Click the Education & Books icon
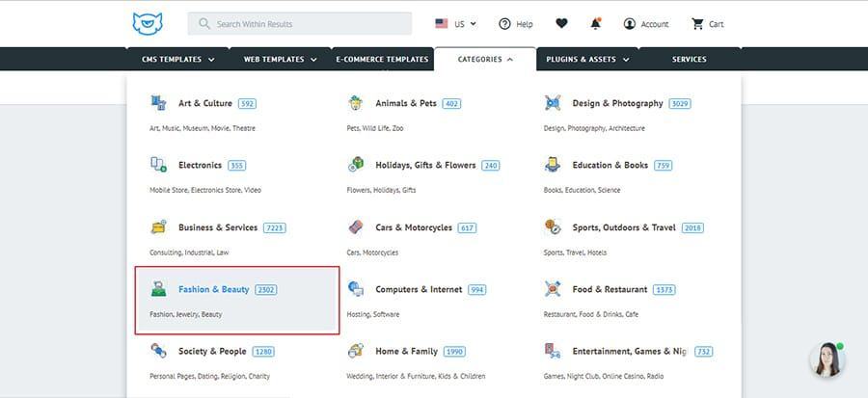 click(x=553, y=165)
